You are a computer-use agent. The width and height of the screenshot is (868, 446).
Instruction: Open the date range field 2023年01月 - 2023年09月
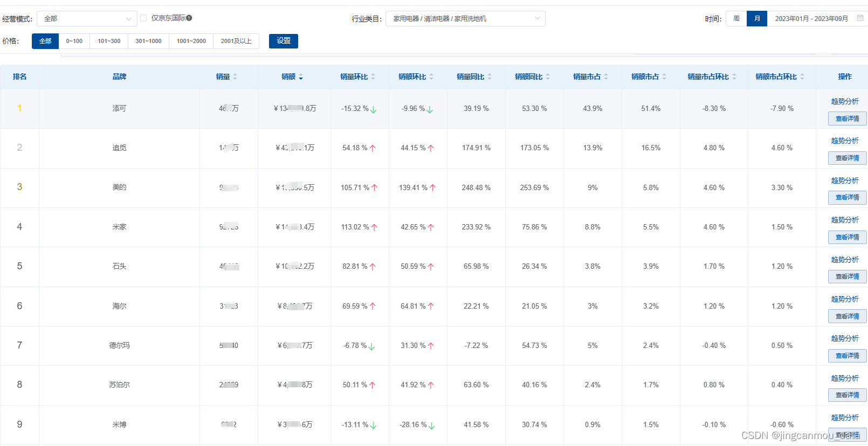[x=811, y=19]
